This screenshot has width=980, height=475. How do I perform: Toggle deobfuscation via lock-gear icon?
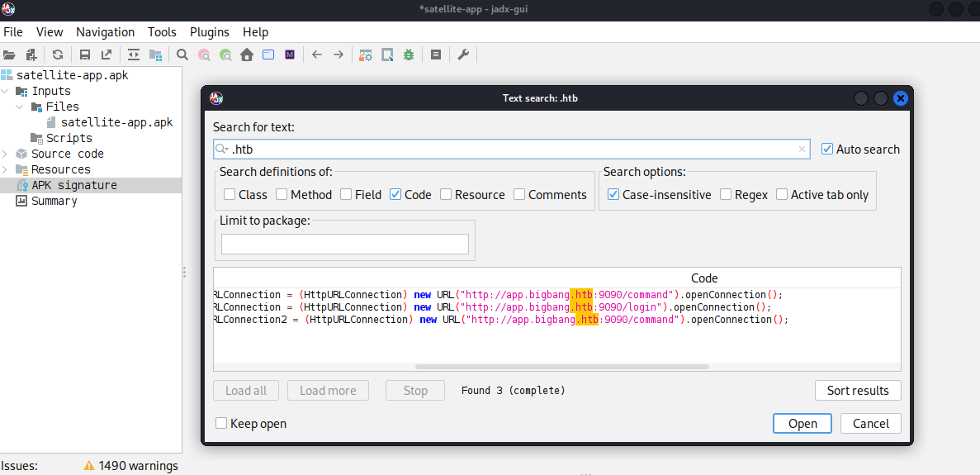click(366, 55)
